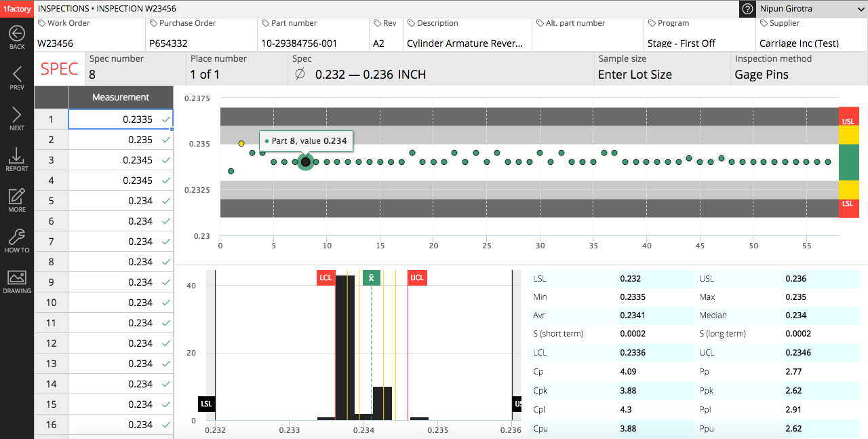Advance to next spec with Next icon
Image resolution: width=868 pixels, height=439 pixels.
(17, 115)
